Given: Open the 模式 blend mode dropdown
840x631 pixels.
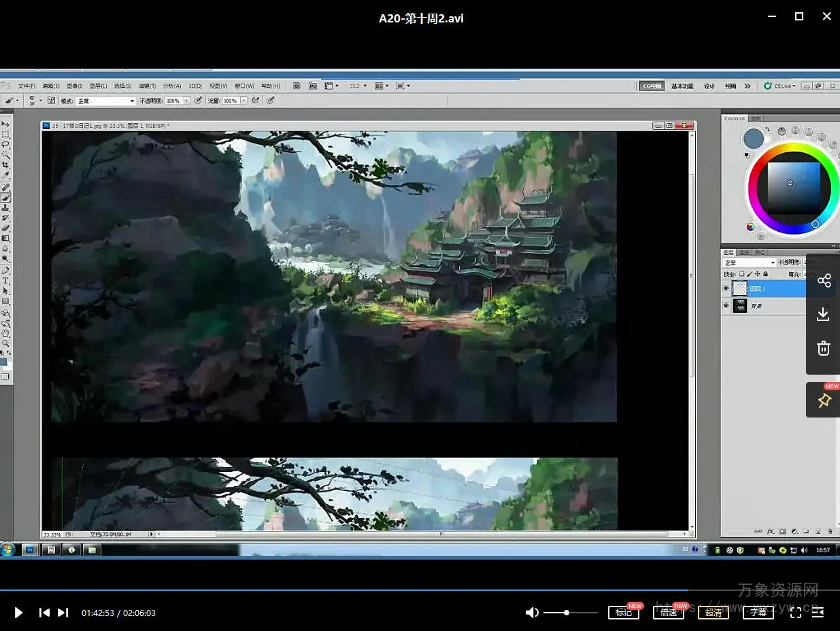Looking at the screenshot, I should (106, 101).
